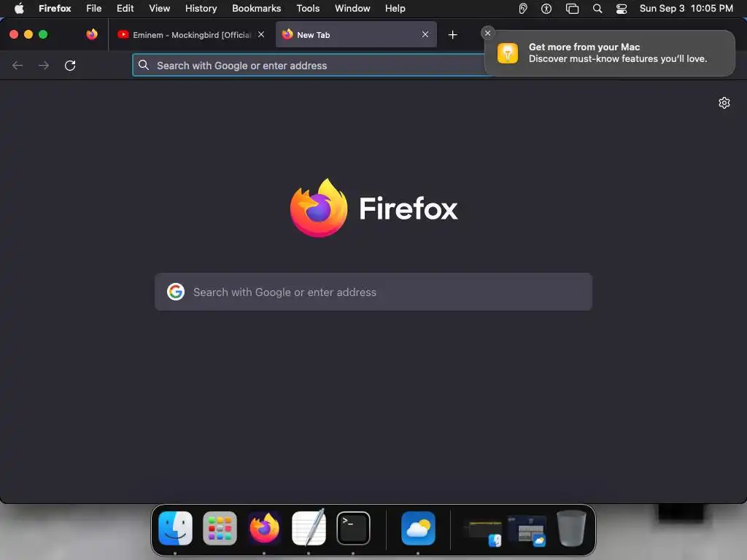Open a new tab with plus button
This screenshot has height=560, width=747.
tap(452, 35)
